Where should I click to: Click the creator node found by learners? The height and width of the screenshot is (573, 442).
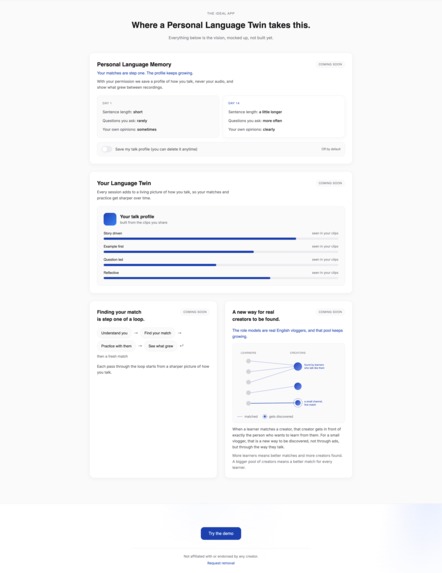(x=298, y=366)
